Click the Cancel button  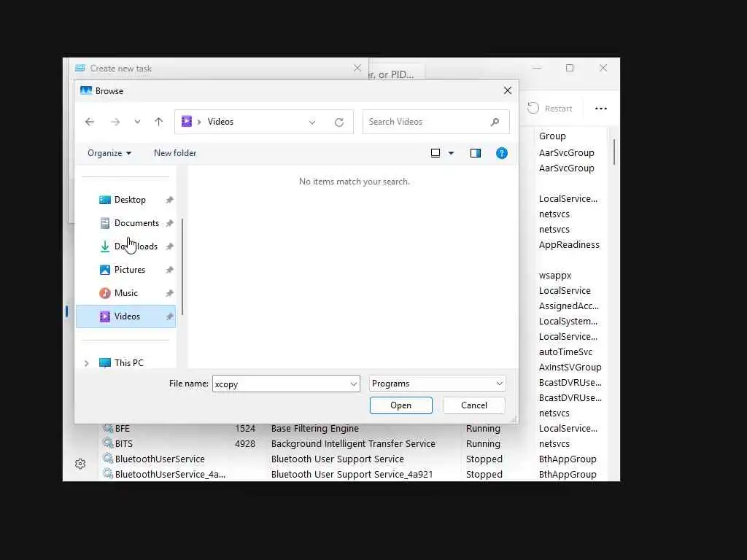coord(474,405)
